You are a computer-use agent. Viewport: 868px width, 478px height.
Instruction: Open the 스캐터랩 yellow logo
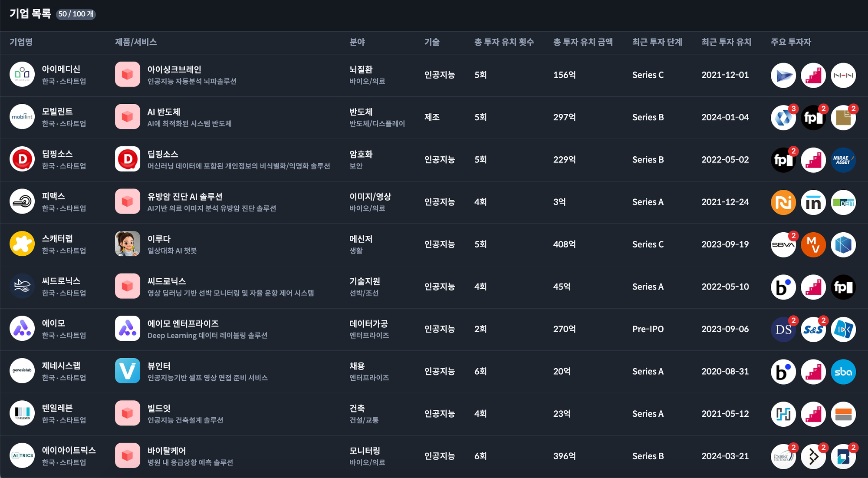(x=22, y=244)
